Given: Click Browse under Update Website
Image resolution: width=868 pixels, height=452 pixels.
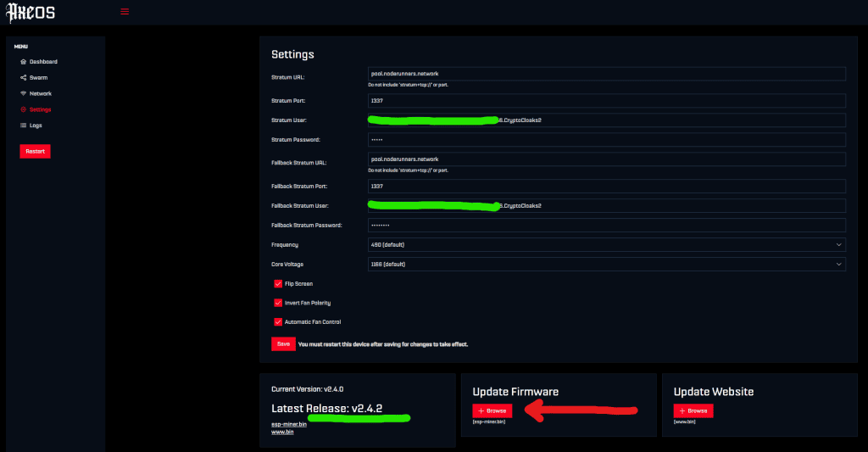Looking at the screenshot, I should coord(693,411).
